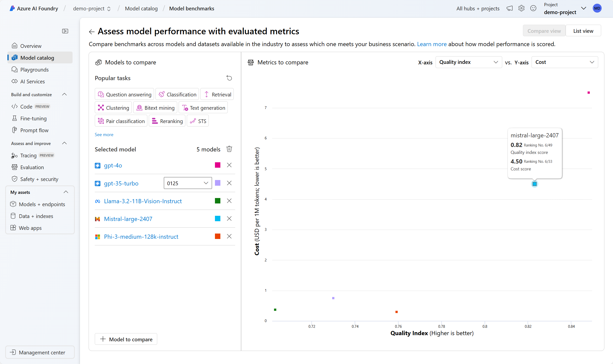Click the MD user avatar

[597, 8]
